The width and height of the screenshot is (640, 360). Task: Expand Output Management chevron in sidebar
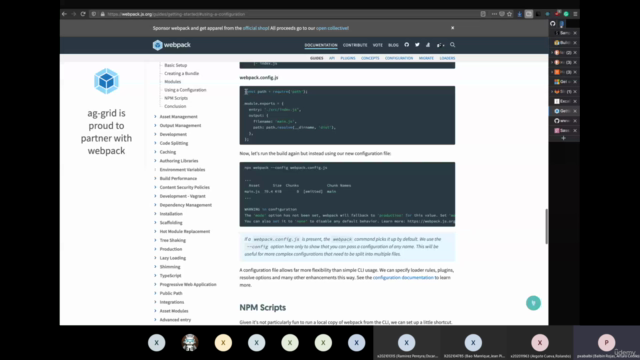(x=155, y=125)
